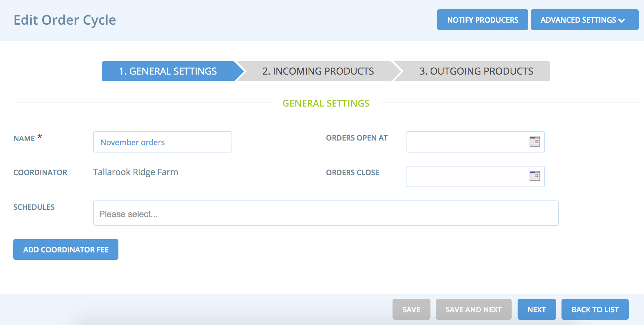Focus the Name field 'November orders'

(162, 142)
